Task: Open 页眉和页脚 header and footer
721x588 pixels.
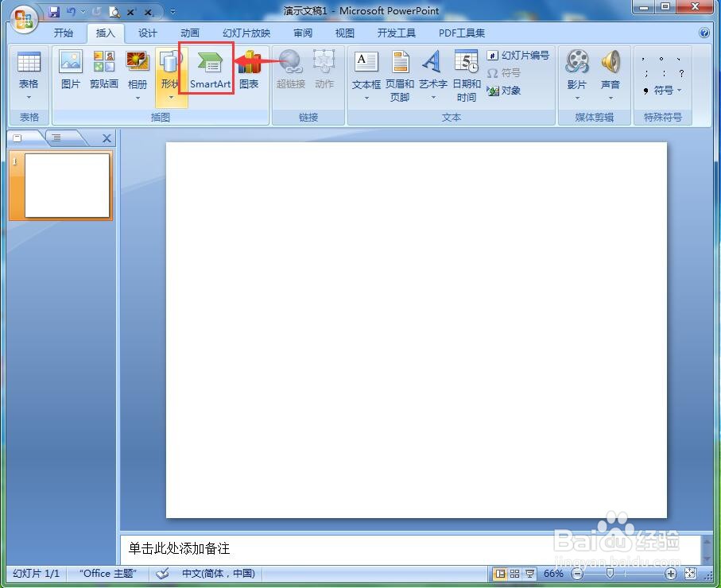Action: click(x=400, y=76)
